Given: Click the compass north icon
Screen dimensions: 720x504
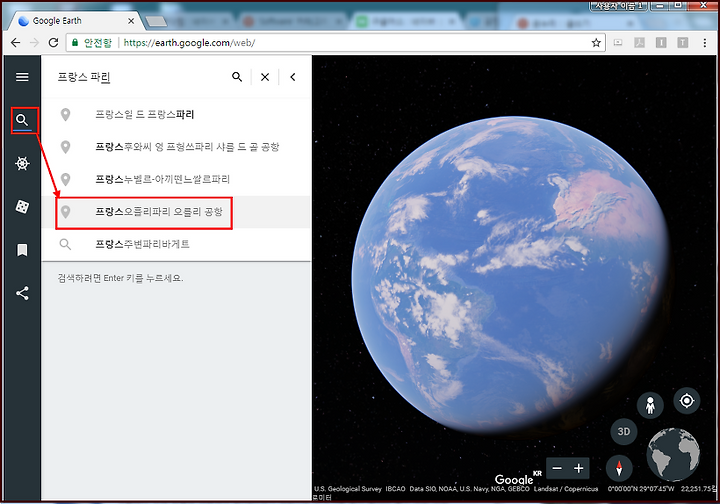Looking at the screenshot, I should pos(619,468).
